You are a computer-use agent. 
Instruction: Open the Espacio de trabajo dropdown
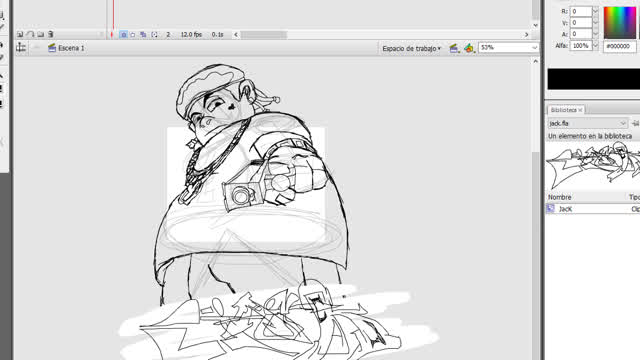[411, 48]
